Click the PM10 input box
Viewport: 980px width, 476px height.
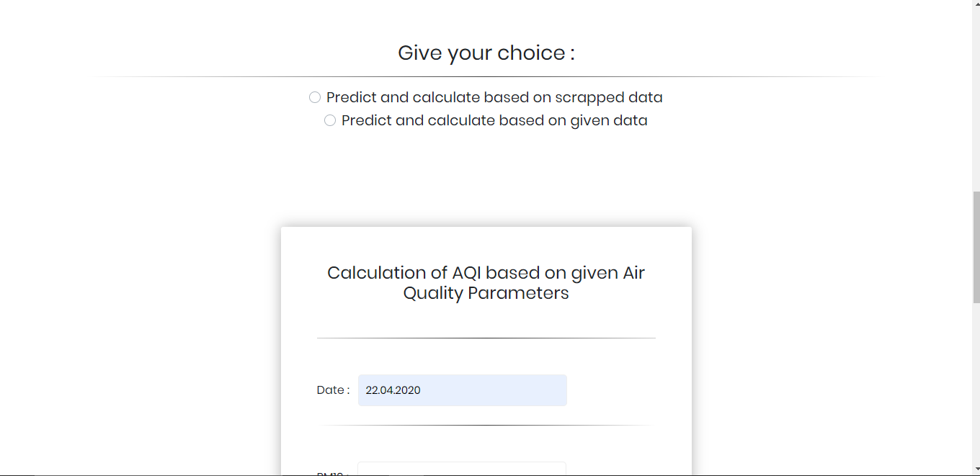pyautogui.click(x=462, y=470)
